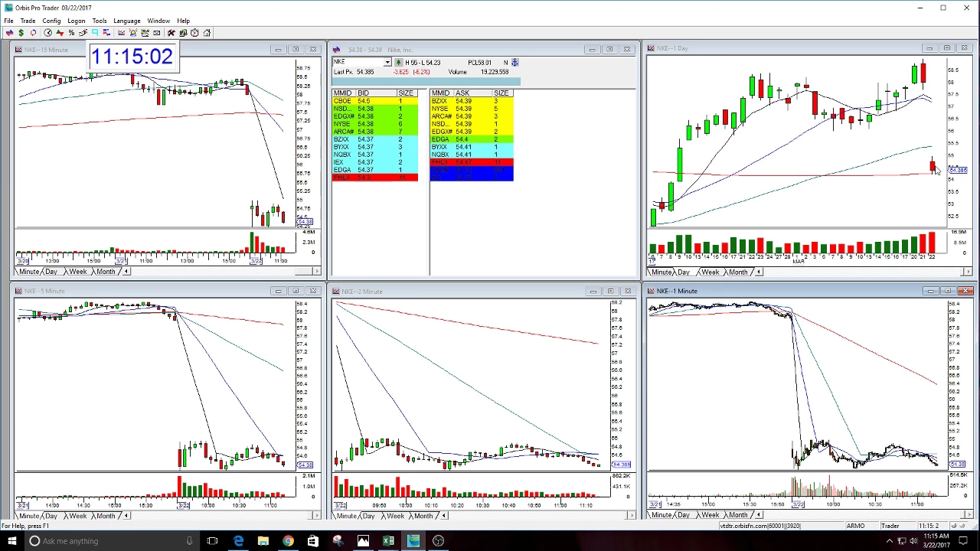The width and height of the screenshot is (980, 551).
Task: Select the PHLX 54.47 ask row
Action: (472, 162)
